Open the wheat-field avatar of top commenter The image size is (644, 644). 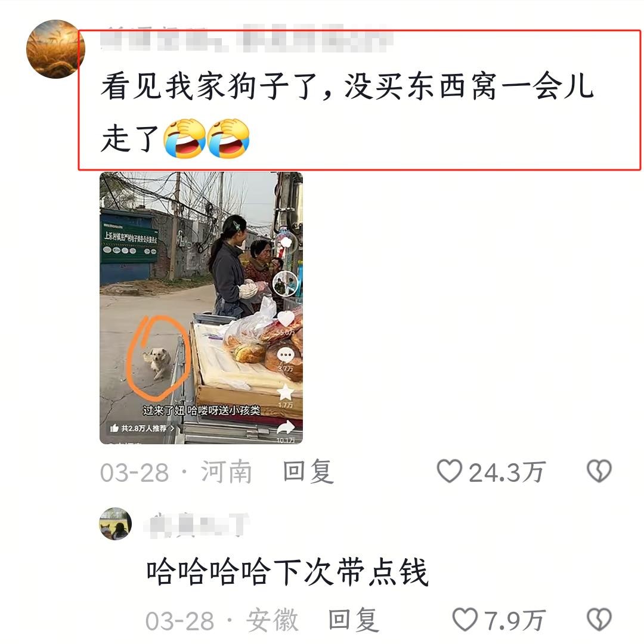tap(55, 48)
